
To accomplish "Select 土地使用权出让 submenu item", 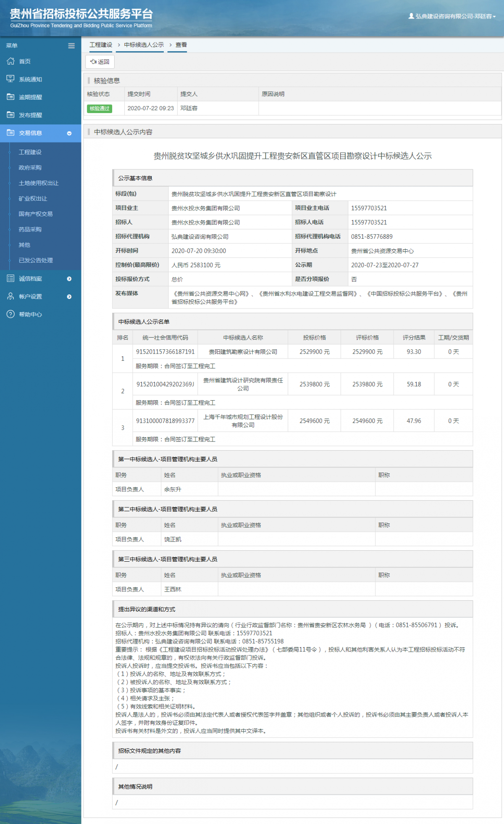I will 39,183.
